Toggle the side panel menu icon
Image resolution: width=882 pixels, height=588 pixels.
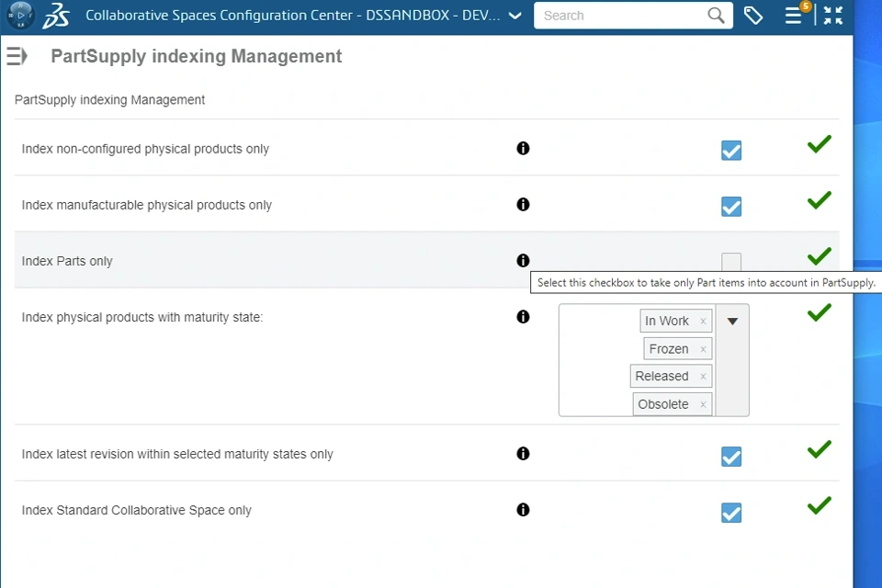click(x=17, y=56)
